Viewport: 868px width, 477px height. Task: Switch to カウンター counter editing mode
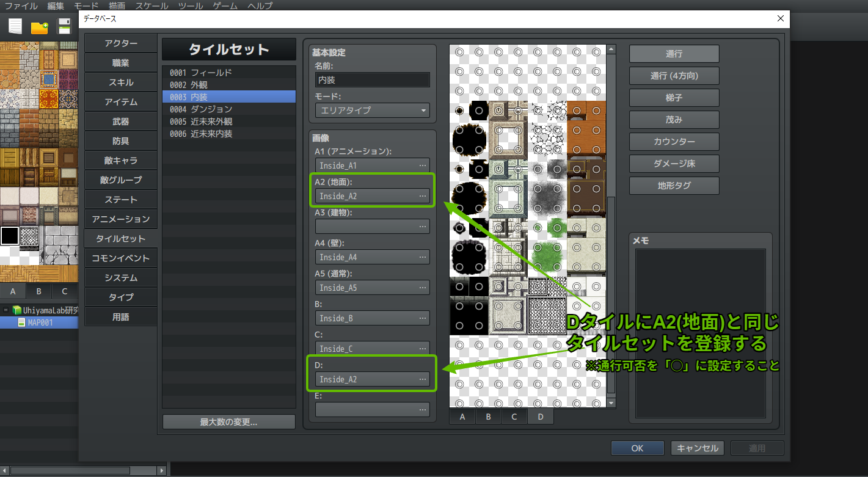click(674, 141)
